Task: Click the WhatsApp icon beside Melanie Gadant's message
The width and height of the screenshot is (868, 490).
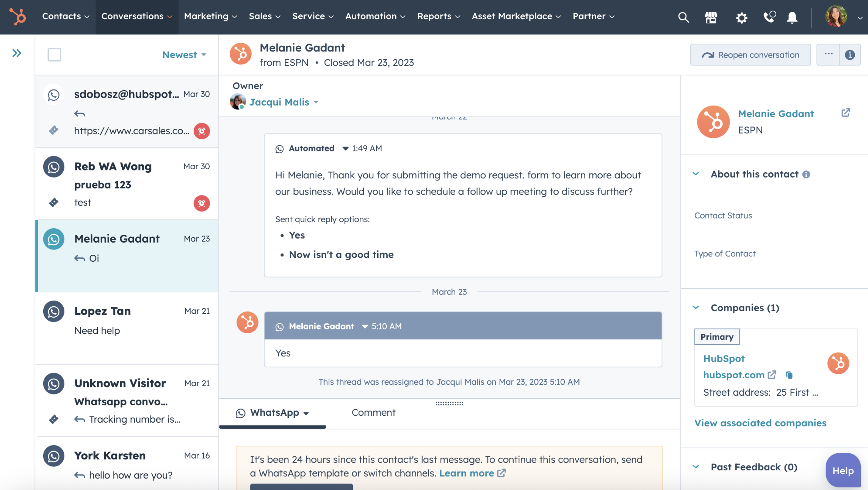Action: tap(280, 326)
